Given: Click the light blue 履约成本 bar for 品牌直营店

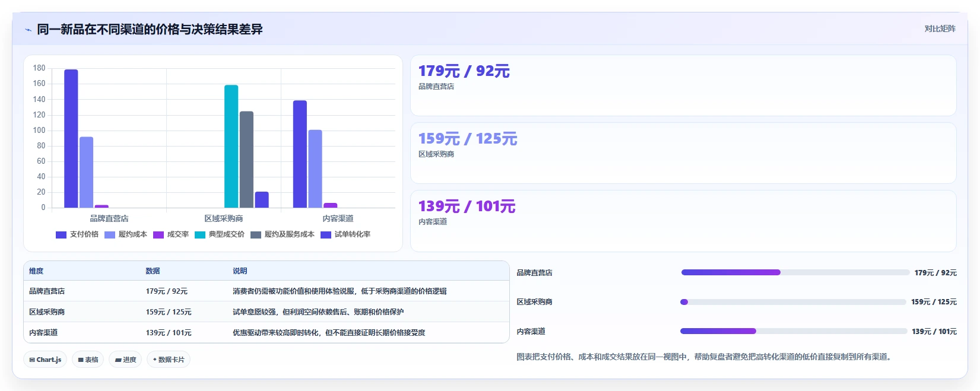Looking at the screenshot, I should pos(87,172).
